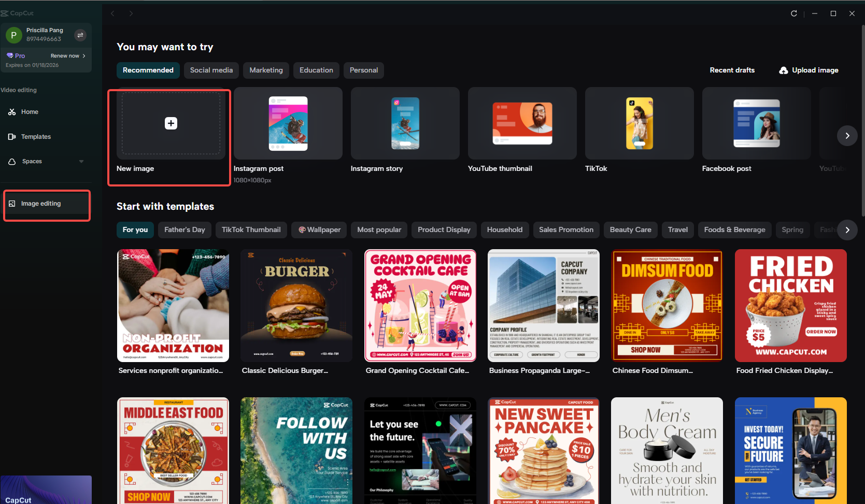The image size is (865, 504).
Task: Open the Upload image option
Action: 808,70
